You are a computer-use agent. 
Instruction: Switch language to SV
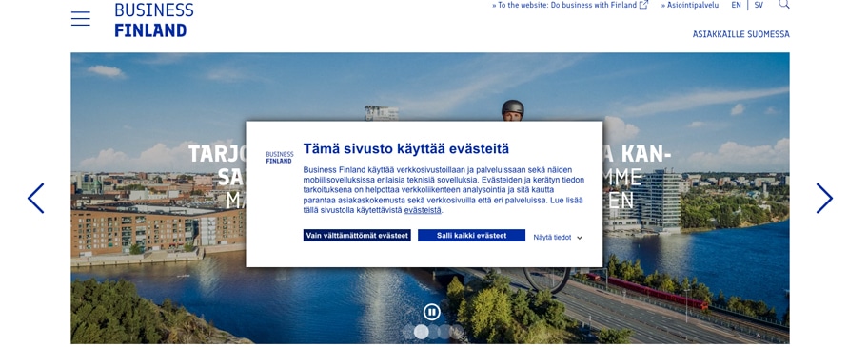[759, 5]
